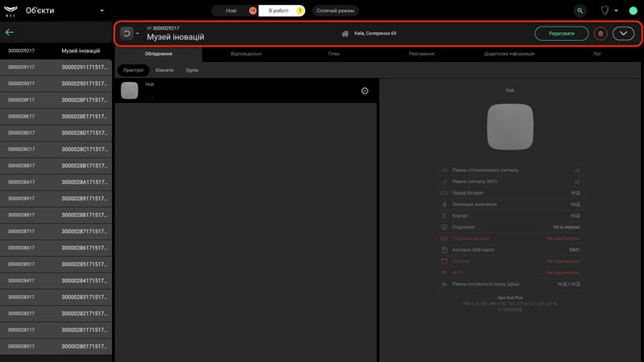Select object 3000028117 in the list
Screen dimensions: 644x362
point(56,330)
